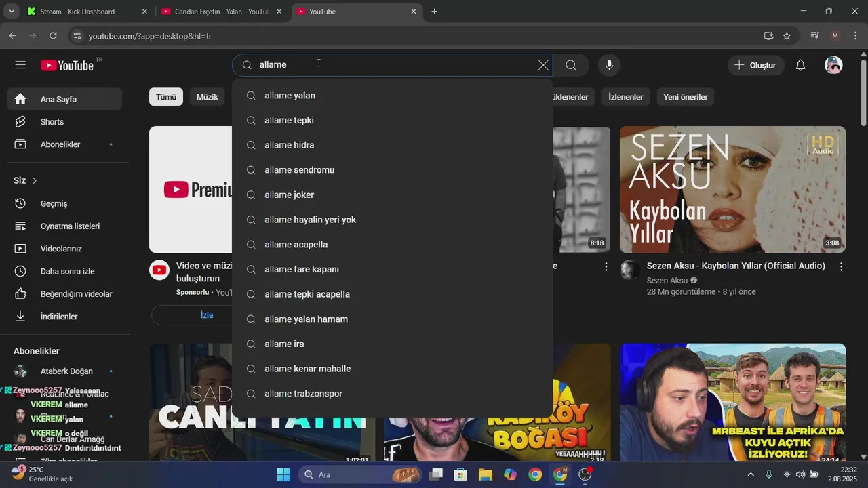
Task: Go back to the previous page
Action: (x=12, y=36)
